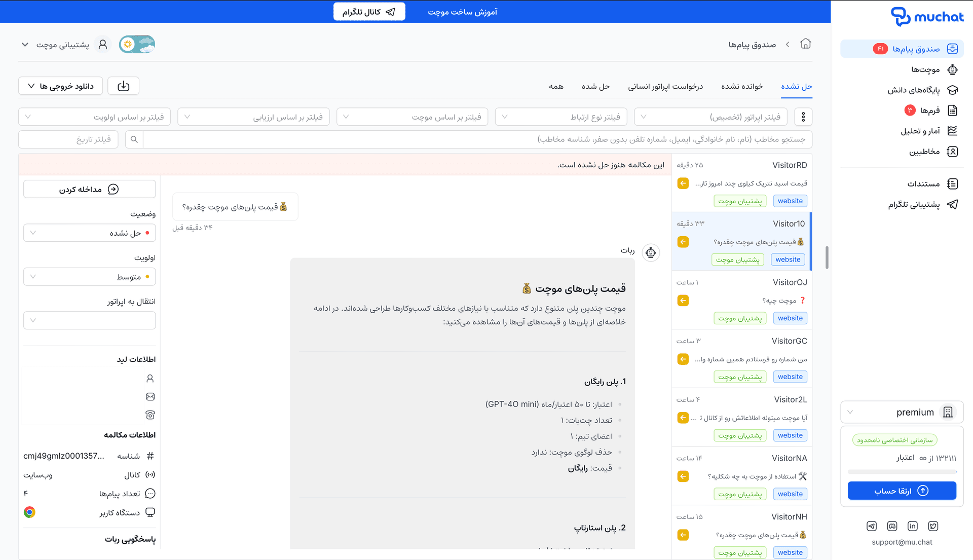Click the search magnifier icon
This screenshot has width=973, height=560.
coord(134,139)
